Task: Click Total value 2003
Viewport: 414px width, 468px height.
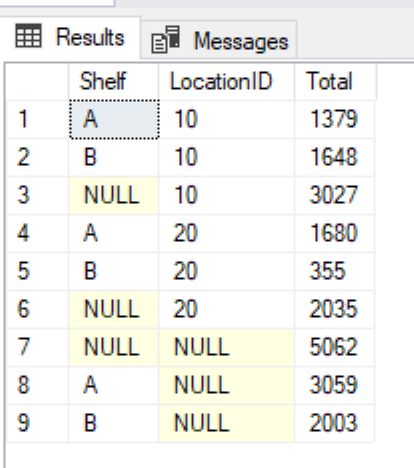Action: coord(335,423)
